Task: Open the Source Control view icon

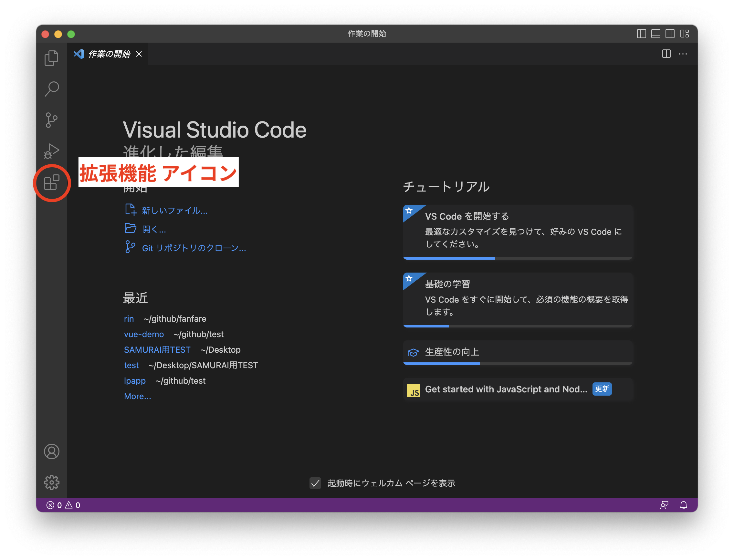Action: 51,120
